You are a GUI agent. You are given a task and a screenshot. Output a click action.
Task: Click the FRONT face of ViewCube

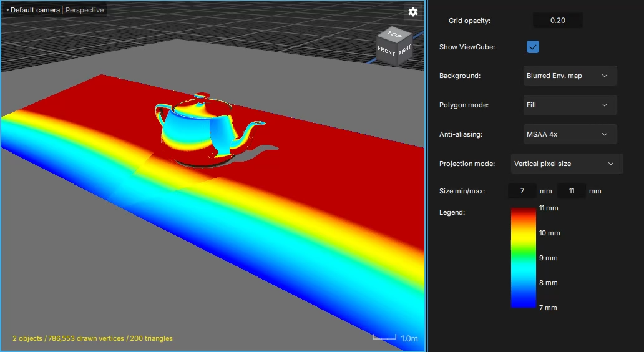pyautogui.click(x=386, y=51)
